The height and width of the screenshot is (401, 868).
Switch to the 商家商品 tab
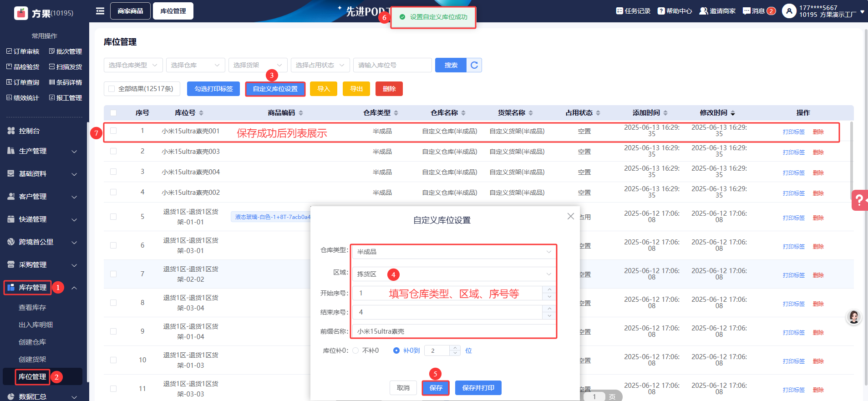130,11
